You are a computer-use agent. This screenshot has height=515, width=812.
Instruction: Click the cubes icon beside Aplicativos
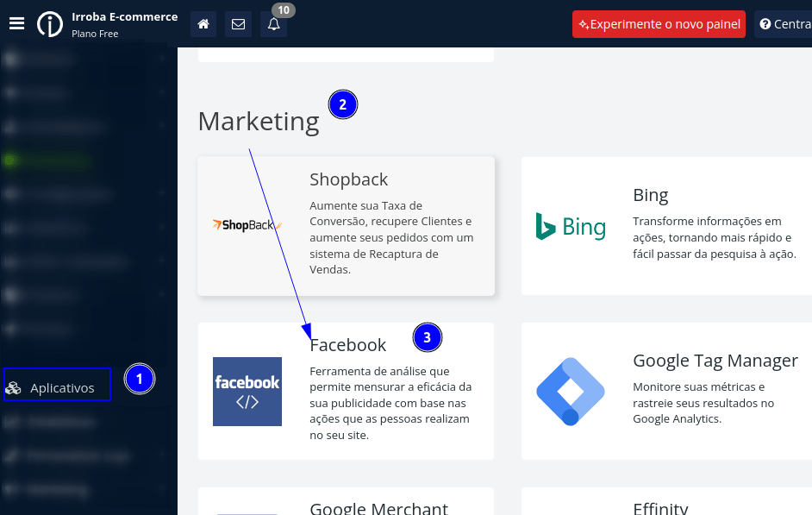pos(14,388)
